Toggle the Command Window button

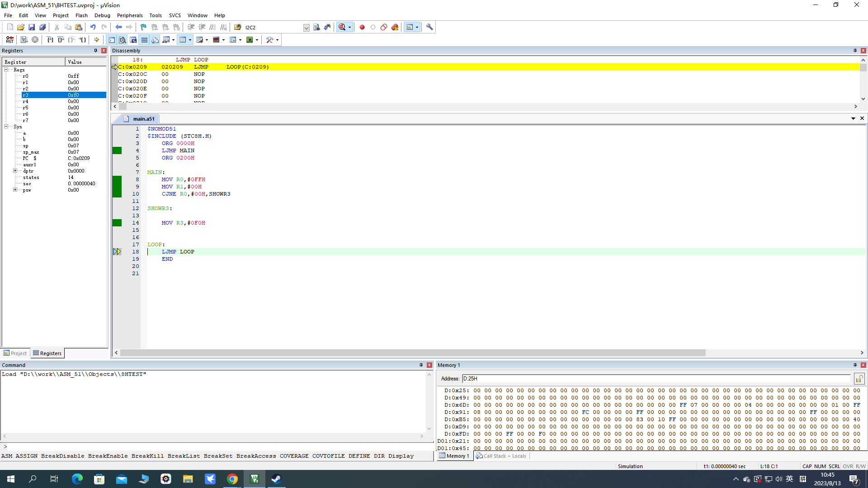click(111, 40)
